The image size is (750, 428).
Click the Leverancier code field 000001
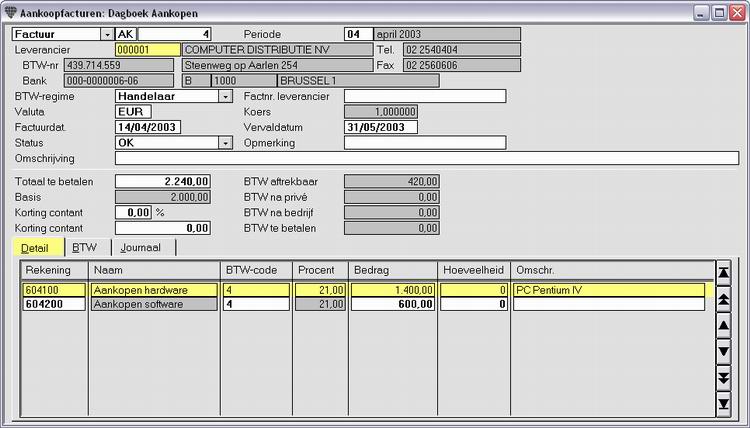[x=147, y=49]
